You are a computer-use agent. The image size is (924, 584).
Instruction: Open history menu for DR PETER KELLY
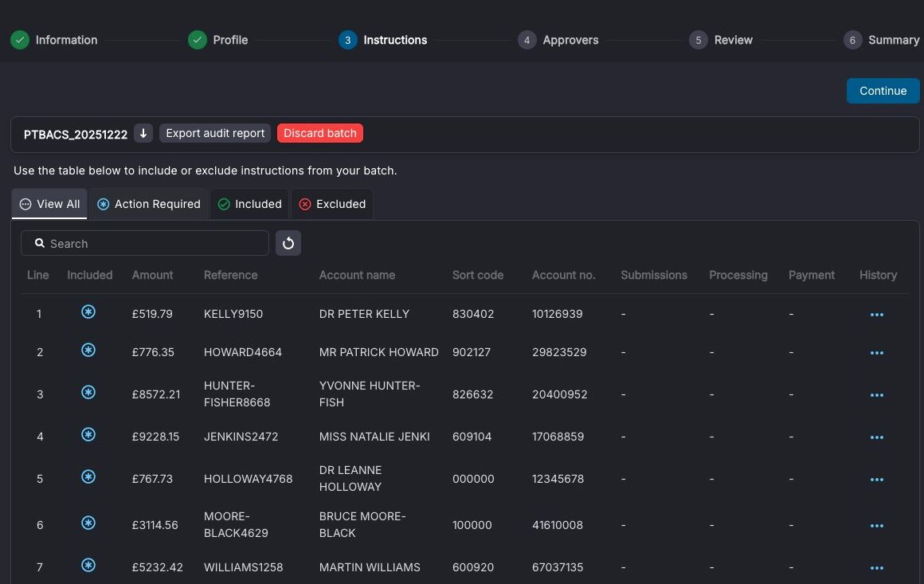tap(877, 315)
